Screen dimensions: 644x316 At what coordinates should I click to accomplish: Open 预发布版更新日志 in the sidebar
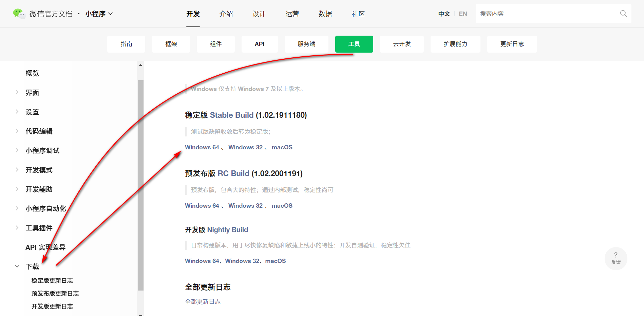(x=55, y=294)
